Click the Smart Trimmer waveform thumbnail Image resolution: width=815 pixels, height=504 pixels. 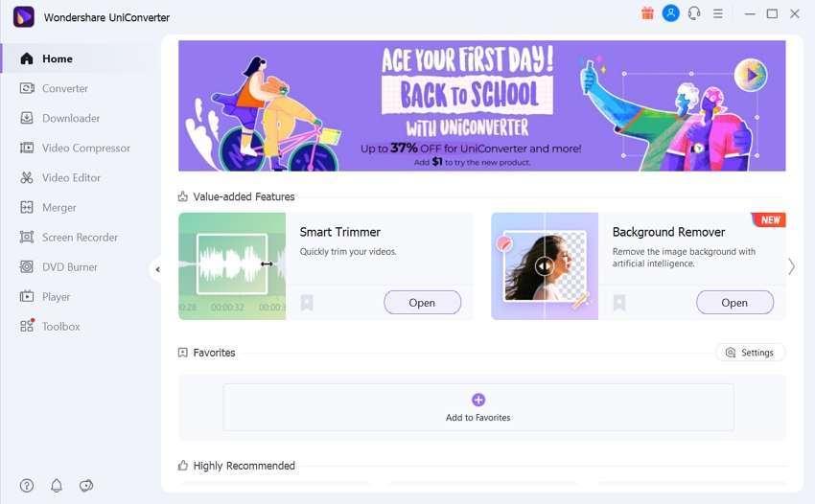[x=232, y=266]
